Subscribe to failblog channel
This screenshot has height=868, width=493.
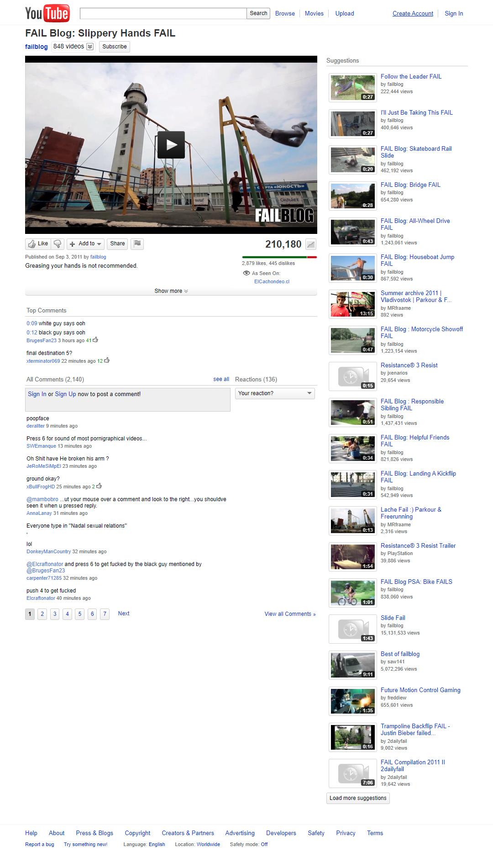click(115, 47)
